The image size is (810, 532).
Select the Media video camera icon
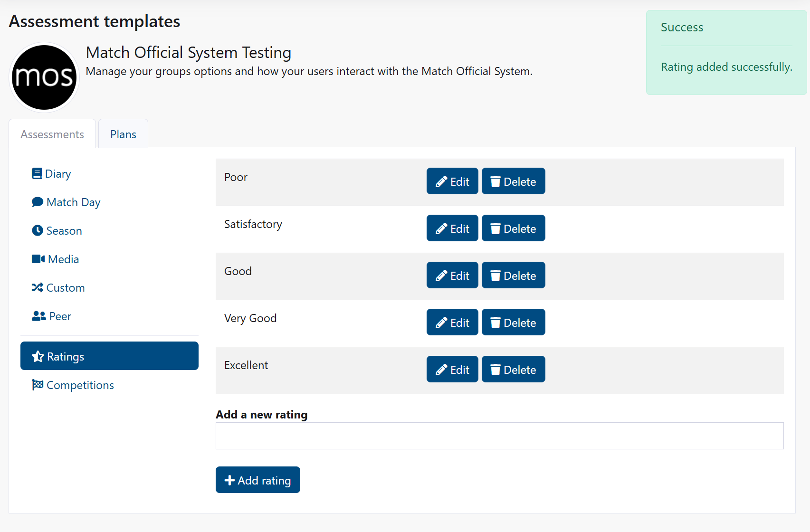pos(38,258)
